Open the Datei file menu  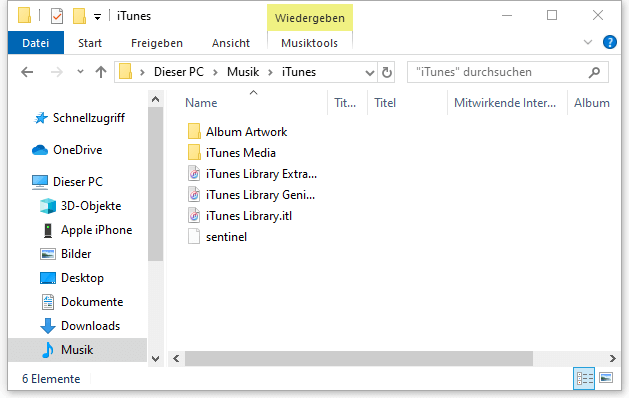click(36, 43)
